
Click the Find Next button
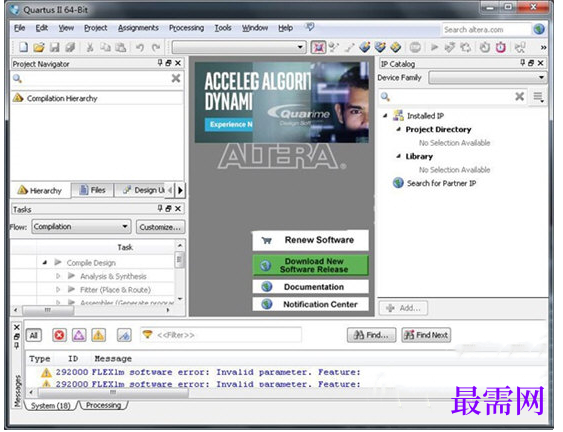(x=426, y=335)
